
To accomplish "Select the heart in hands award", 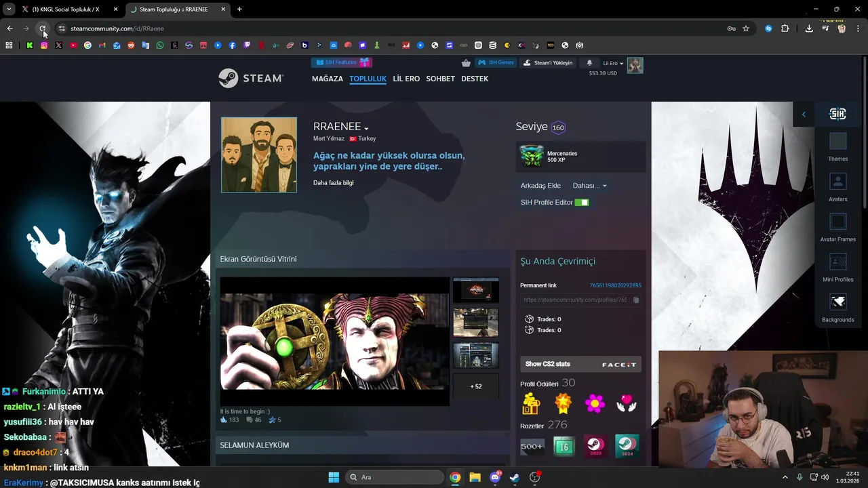I will 627,403.
